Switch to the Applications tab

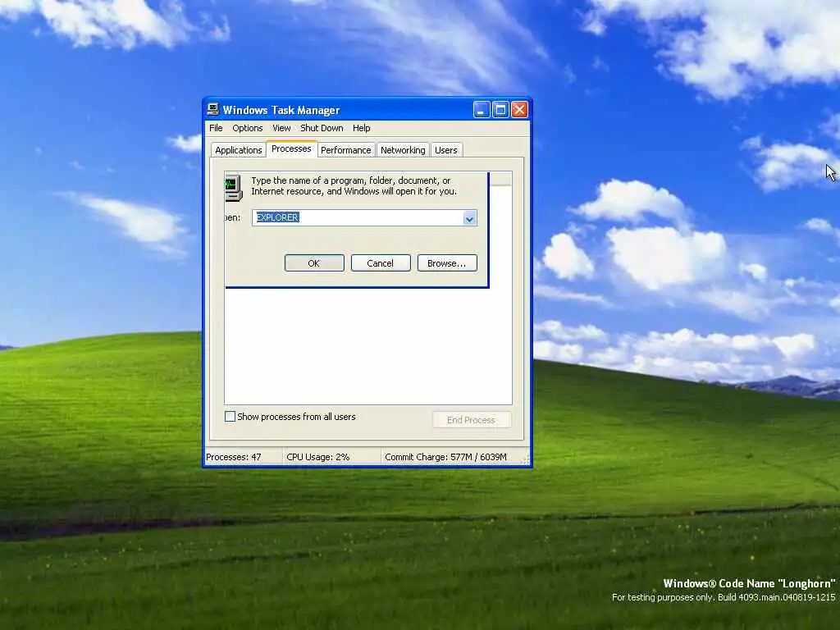(x=239, y=150)
